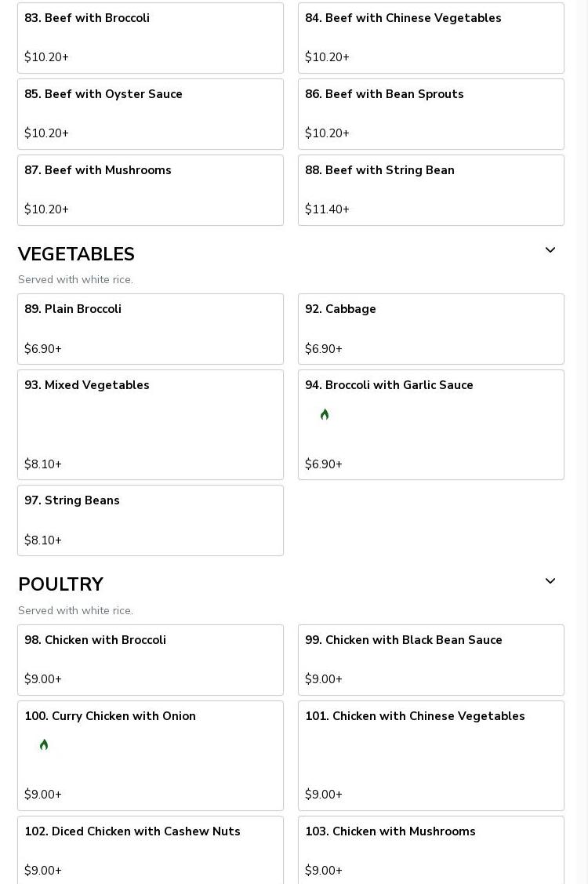
Task: Pick 88. Beef with String Bean
Action: 430,190
